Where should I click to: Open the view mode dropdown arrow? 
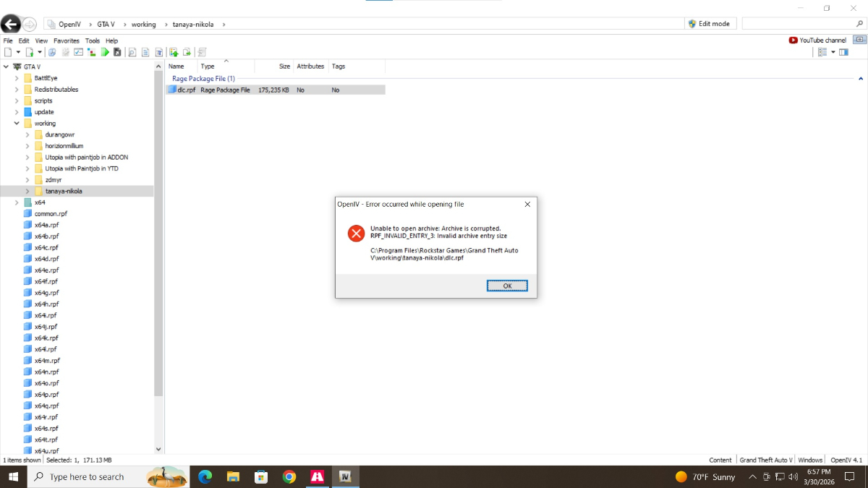click(x=833, y=52)
